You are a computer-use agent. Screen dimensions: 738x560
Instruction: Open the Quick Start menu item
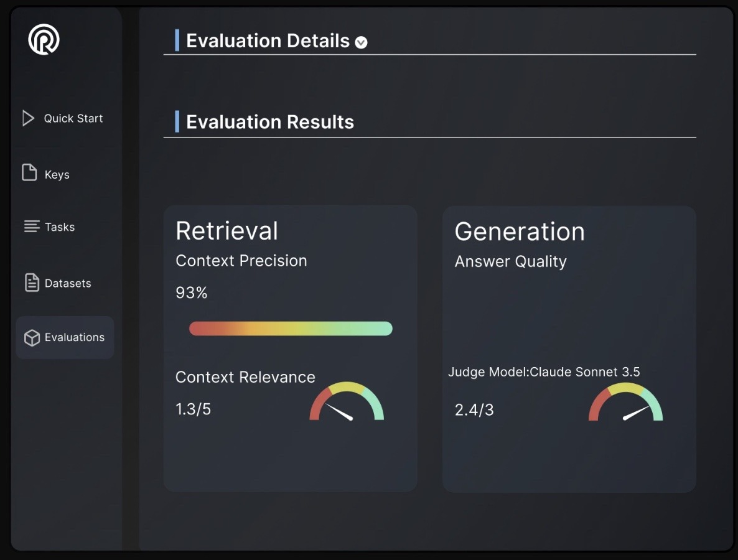pos(73,118)
